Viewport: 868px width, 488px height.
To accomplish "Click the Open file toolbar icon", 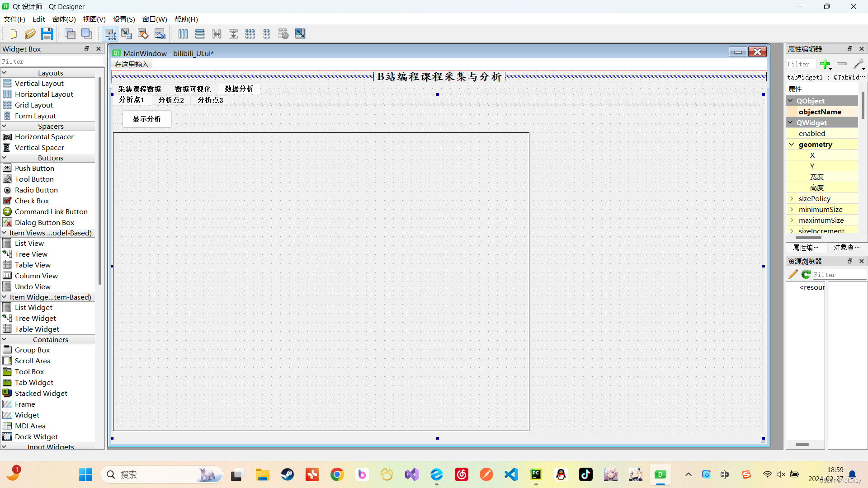I will [x=30, y=34].
